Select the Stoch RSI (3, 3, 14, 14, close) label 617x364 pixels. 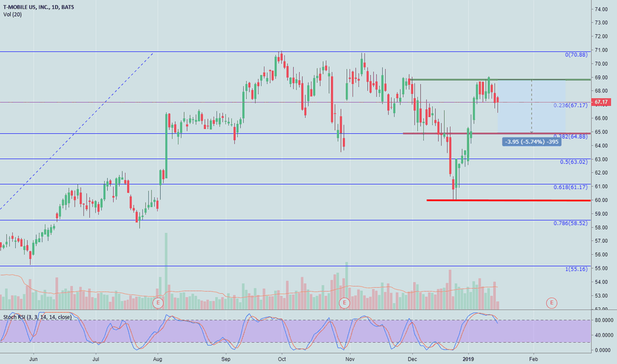pyautogui.click(x=37, y=317)
